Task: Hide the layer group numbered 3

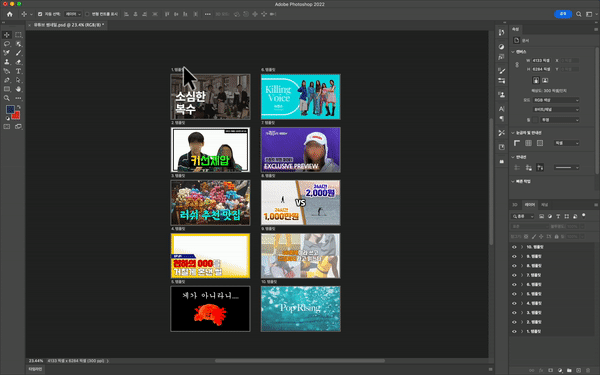Action: click(514, 313)
